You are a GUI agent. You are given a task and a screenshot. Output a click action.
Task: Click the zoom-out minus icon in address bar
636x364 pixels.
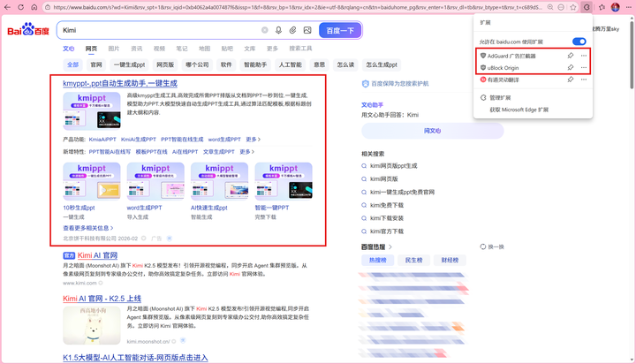pos(561,7)
